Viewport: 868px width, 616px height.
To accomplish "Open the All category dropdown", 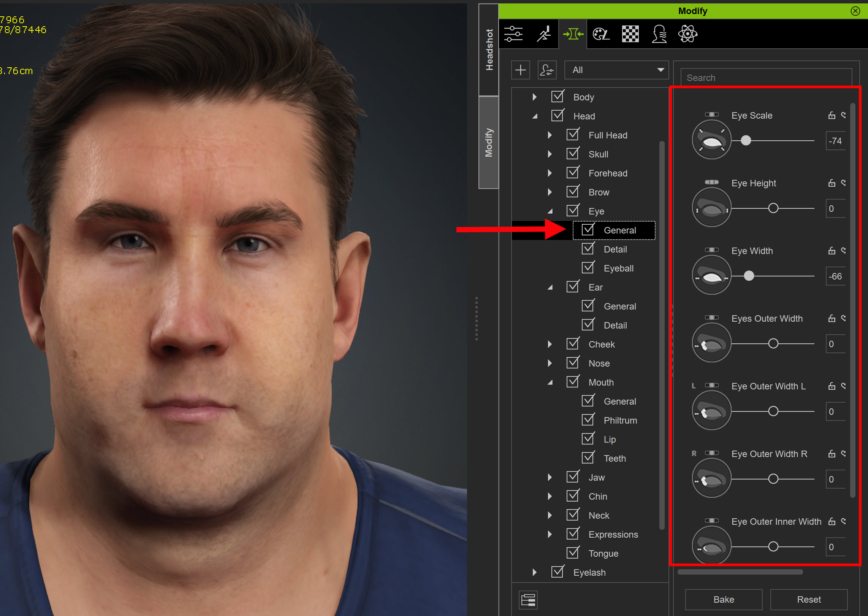I will pyautogui.click(x=616, y=70).
